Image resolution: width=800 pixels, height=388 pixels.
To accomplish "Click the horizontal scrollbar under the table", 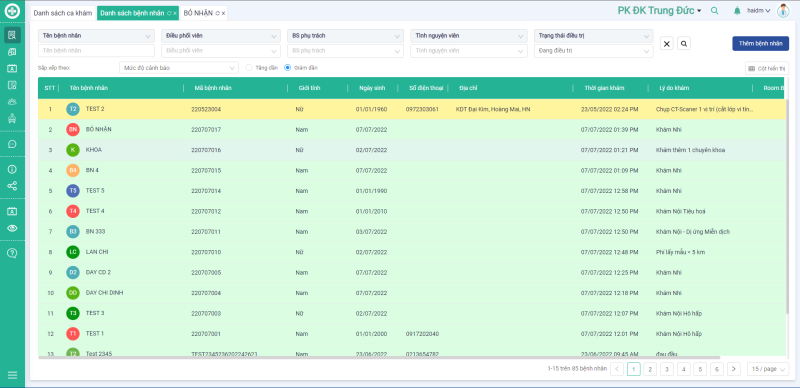I will click(379, 357).
